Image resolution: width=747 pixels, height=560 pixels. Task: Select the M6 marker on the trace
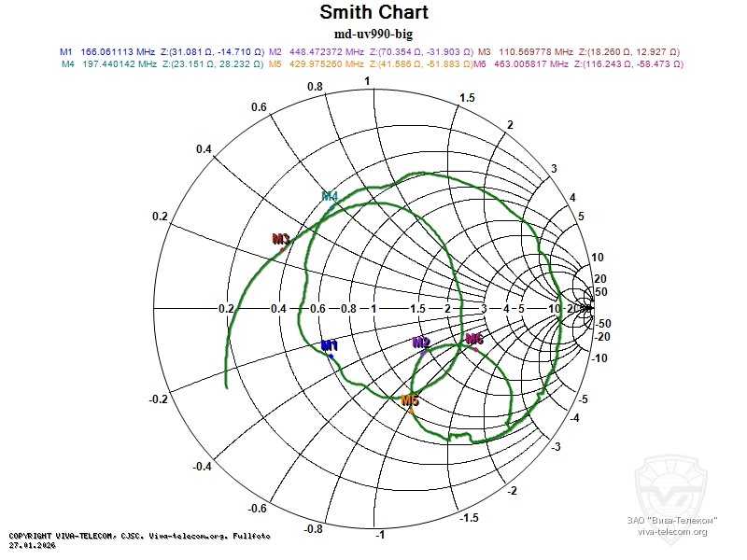tap(474, 341)
